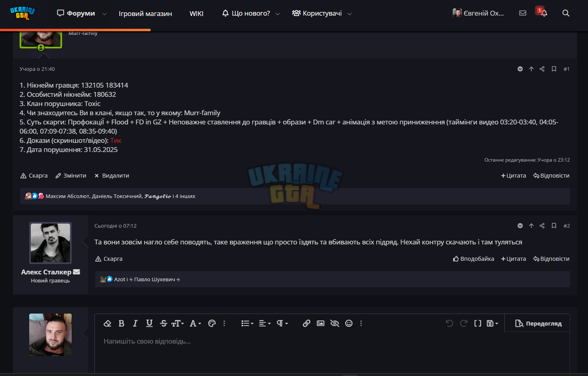The width and height of the screenshot is (588, 376).
Task: Expand the Користувачі chevron
Action: pyautogui.click(x=349, y=14)
